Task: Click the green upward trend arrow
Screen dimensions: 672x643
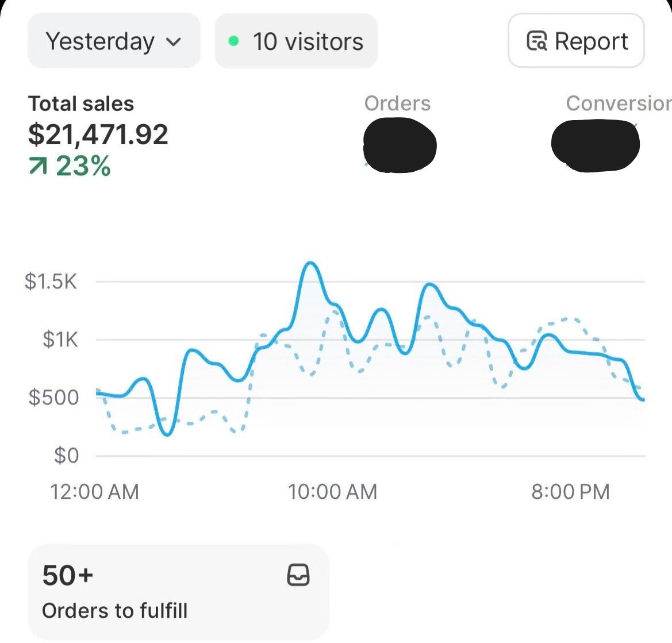Action: 38,166
